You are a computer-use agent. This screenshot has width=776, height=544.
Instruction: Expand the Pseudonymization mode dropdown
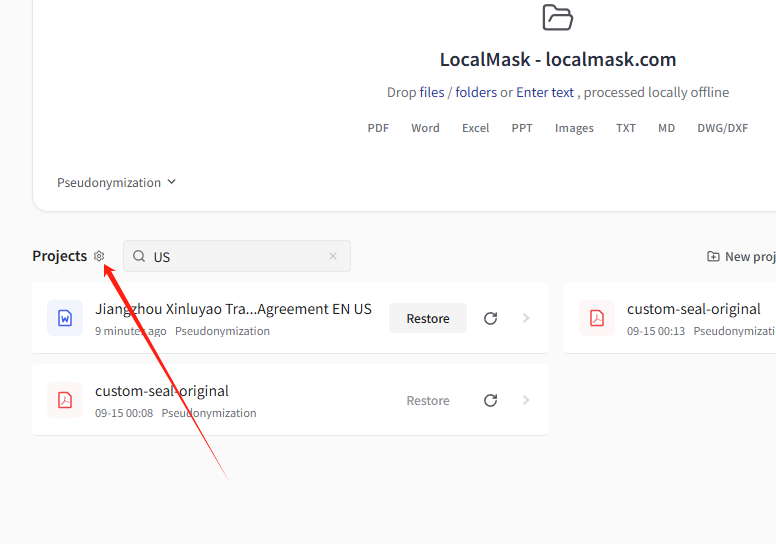(x=116, y=183)
